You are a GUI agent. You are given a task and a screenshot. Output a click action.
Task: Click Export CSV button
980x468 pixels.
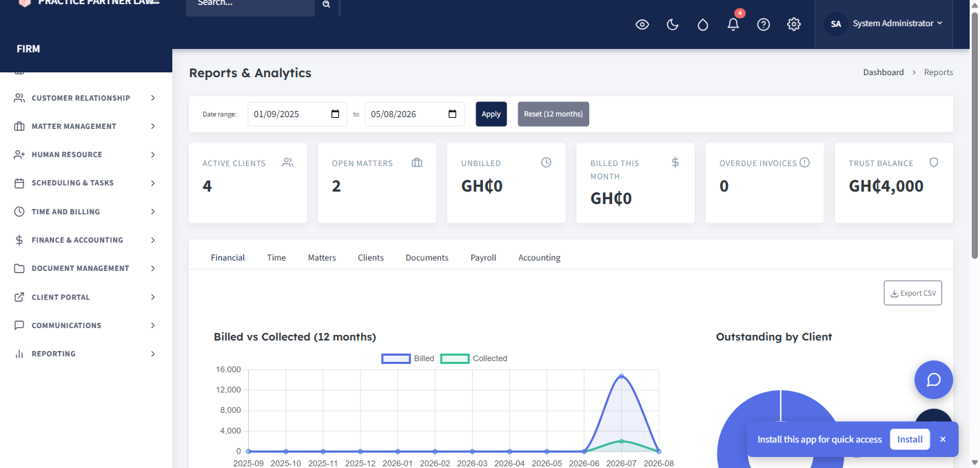[x=913, y=293]
